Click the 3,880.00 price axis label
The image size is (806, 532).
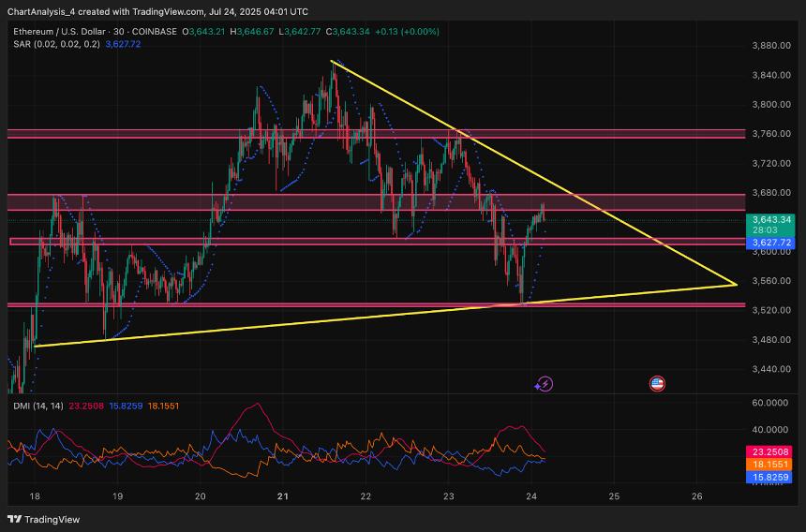click(772, 45)
